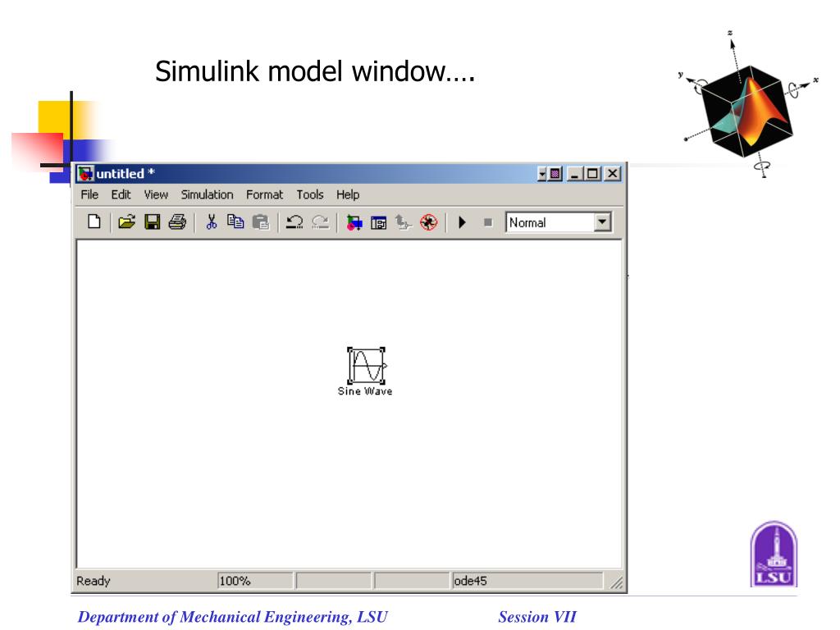The image size is (840, 630).
Task: Open the View menu
Action: coord(156,194)
